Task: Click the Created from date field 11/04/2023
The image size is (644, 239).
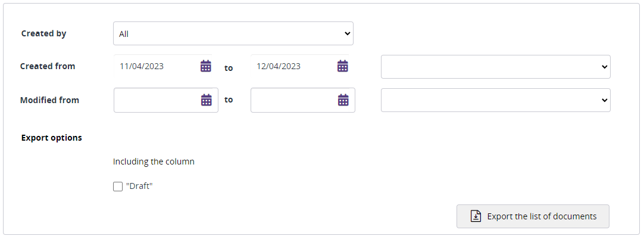Action: 155,66
